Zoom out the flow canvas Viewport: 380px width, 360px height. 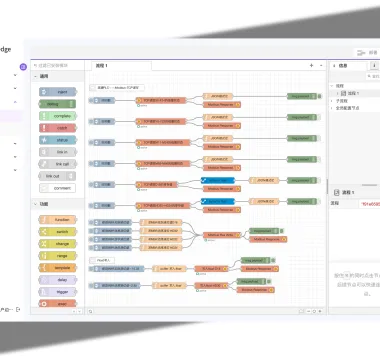click(309, 311)
